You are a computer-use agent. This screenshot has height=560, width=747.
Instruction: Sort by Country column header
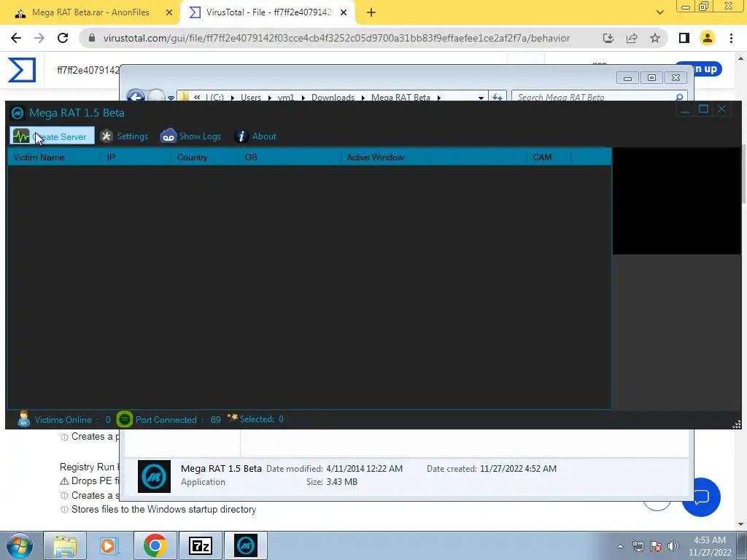pyautogui.click(x=204, y=157)
